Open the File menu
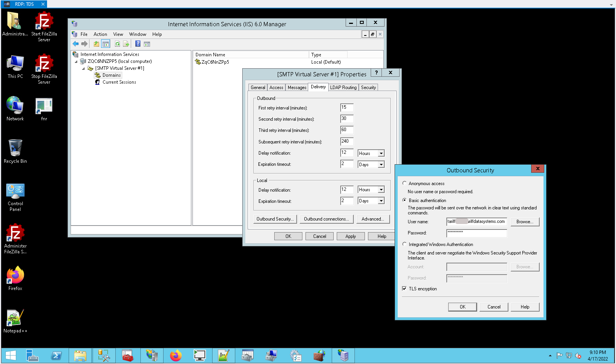616x364 pixels. tap(84, 34)
